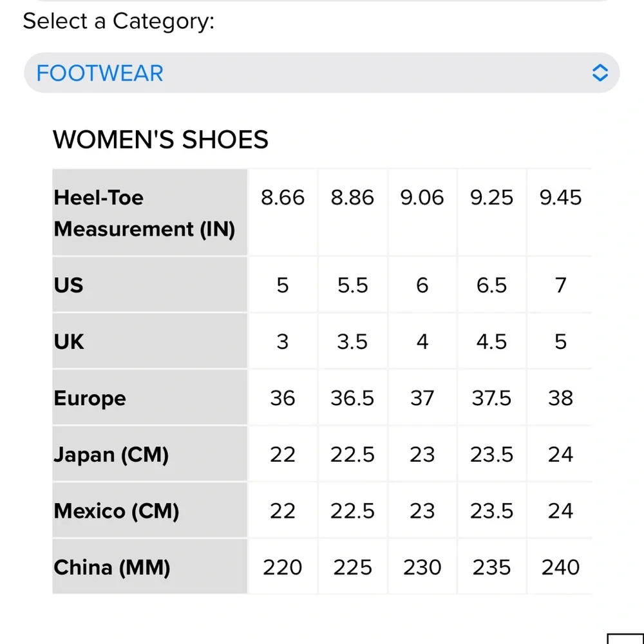Click the dropdown chevron arrows icon
The height and width of the screenshot is (644, 644).
tap(600, 73)
